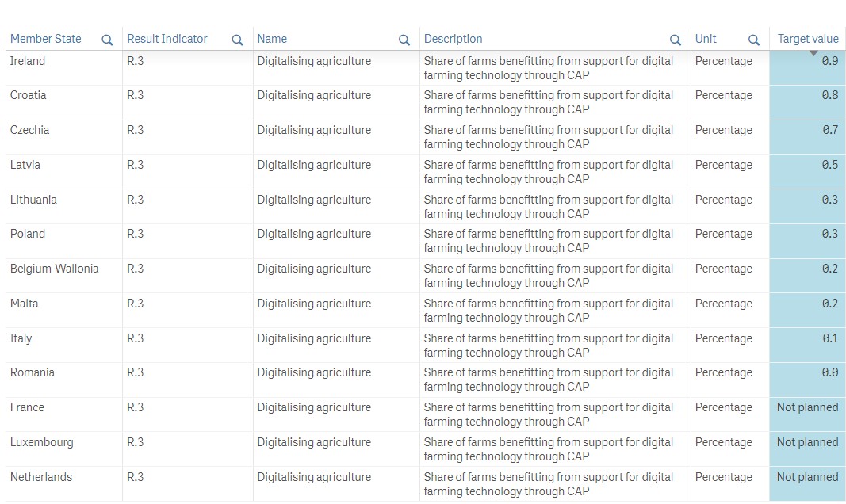Image resolution: width=846 pixels, height=504 pixels.
Task: Sort by the Result Indicator header
Action: click(167, 39)
